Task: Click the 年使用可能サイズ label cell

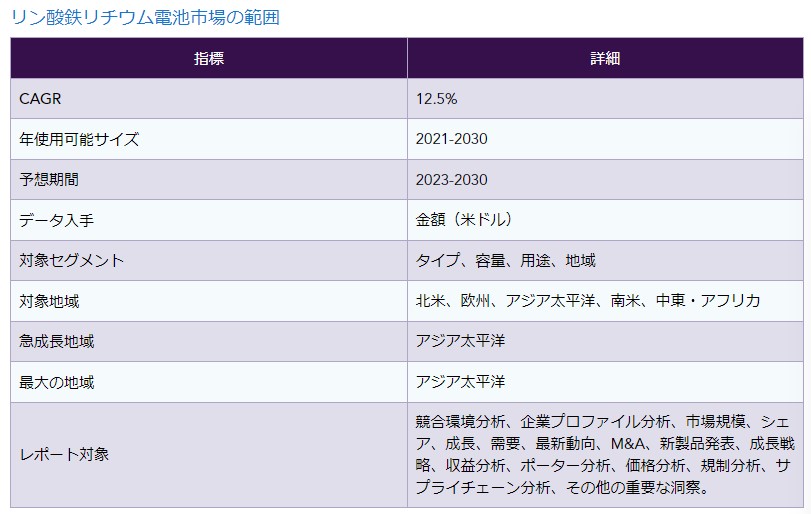Action: pos(79,139)
